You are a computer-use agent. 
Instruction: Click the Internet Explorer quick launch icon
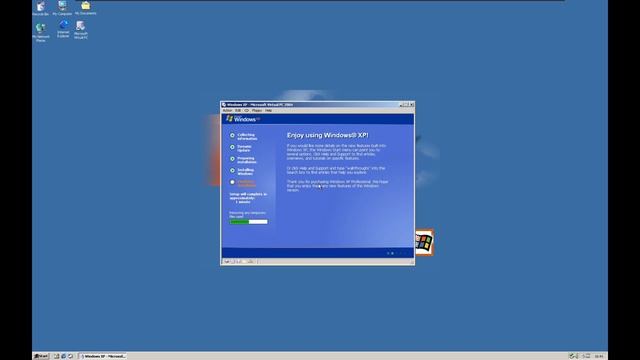pos(64,356)
